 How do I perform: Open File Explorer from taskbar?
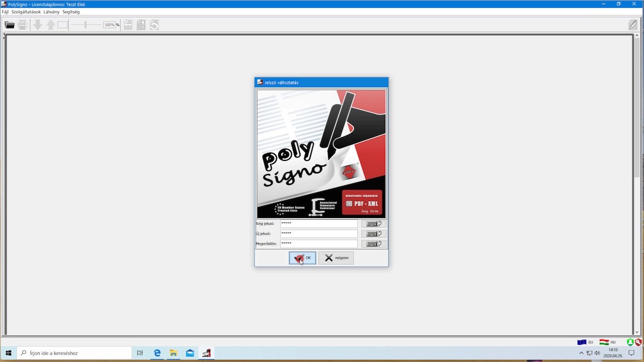pos(173,353)
